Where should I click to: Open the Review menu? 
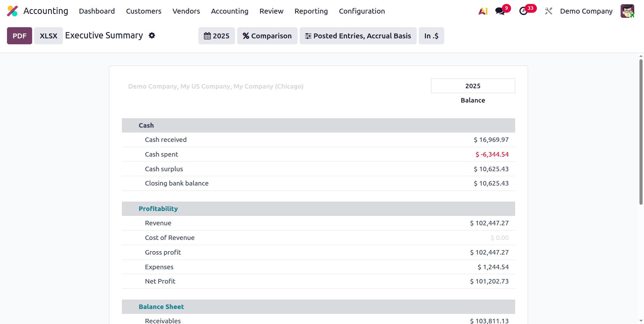(x=271, y=11)
